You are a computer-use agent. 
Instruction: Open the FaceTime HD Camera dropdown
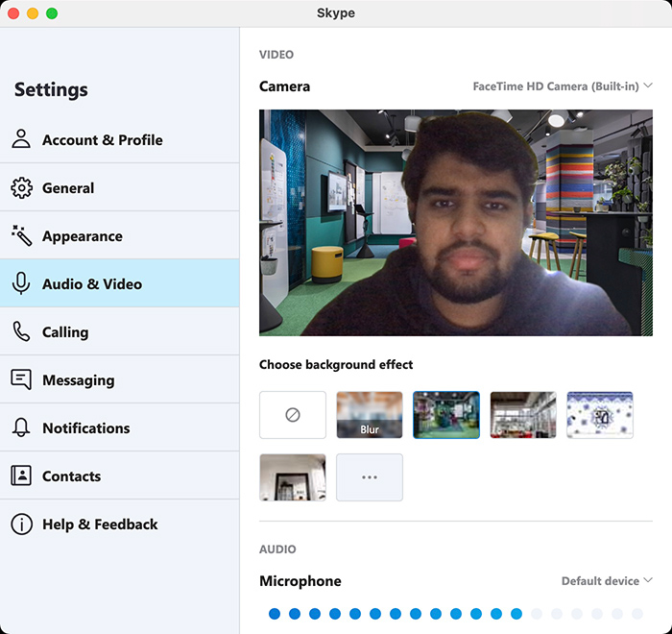[x=563, y=86]
